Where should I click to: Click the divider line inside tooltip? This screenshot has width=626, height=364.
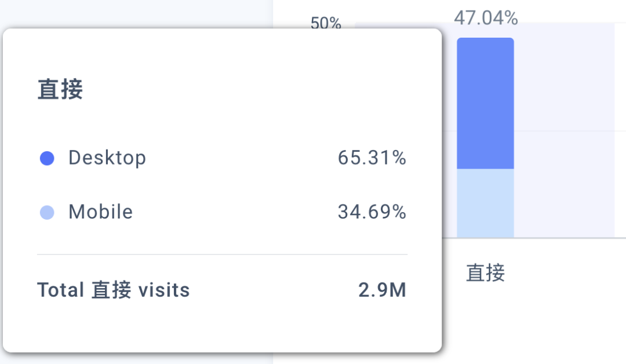pos(223,254)
